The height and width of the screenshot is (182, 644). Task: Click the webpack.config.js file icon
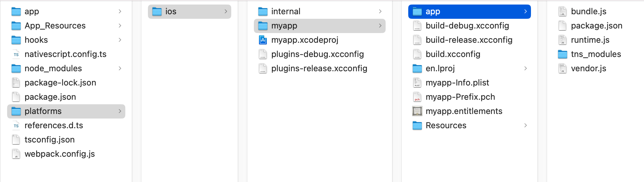16,154
